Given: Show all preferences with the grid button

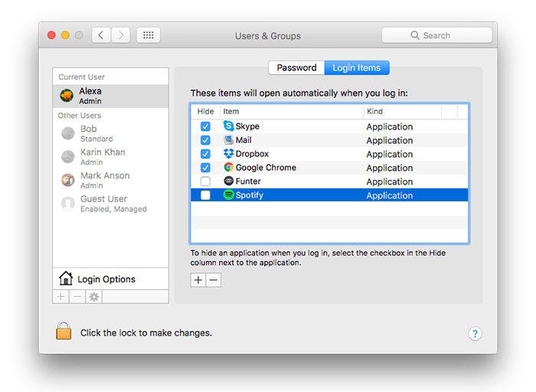Looking at the screenshot, I should [149, 35].
